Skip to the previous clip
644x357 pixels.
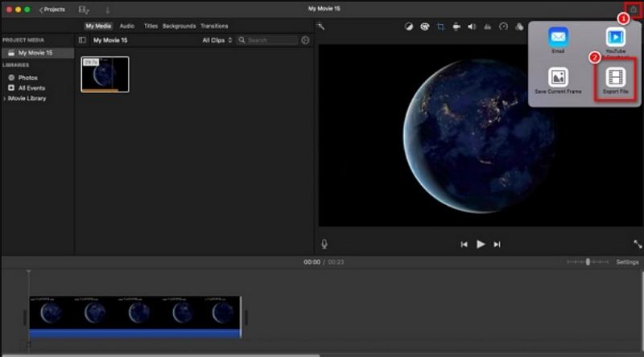pos(464,244)
